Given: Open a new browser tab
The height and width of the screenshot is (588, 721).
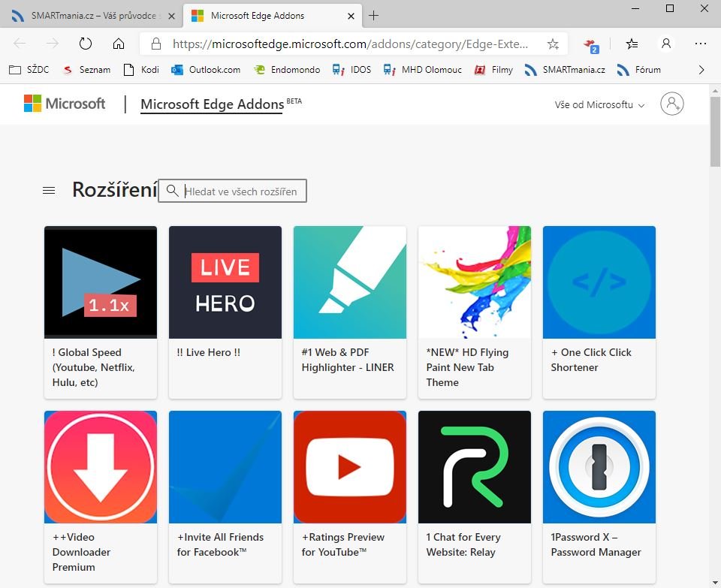Looking at the screenshot, I should click(374, 16).
